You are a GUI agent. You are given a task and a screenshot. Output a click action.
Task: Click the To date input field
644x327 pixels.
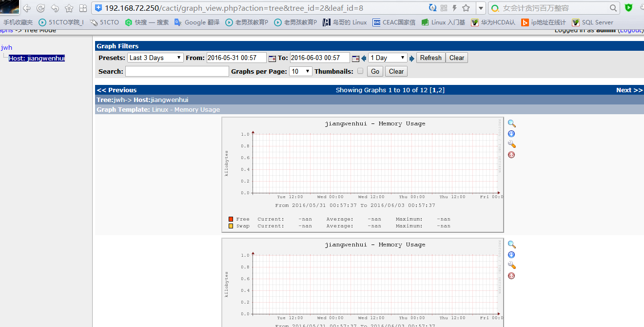click(x=320, y=58)
